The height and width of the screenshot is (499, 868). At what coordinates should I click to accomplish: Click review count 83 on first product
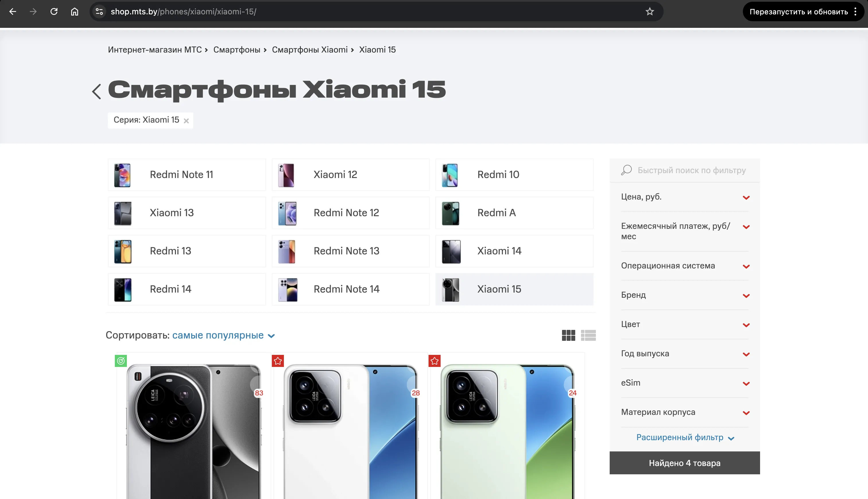(259, 393)
